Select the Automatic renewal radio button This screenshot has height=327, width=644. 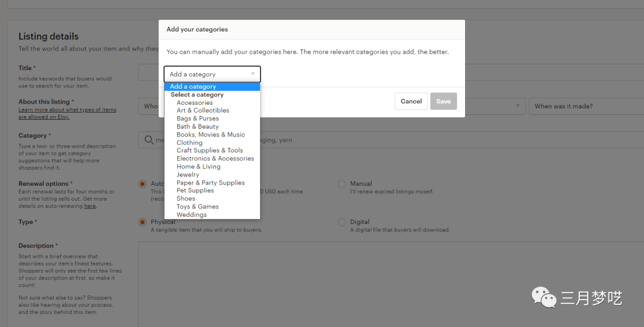[x=143, y=184]
